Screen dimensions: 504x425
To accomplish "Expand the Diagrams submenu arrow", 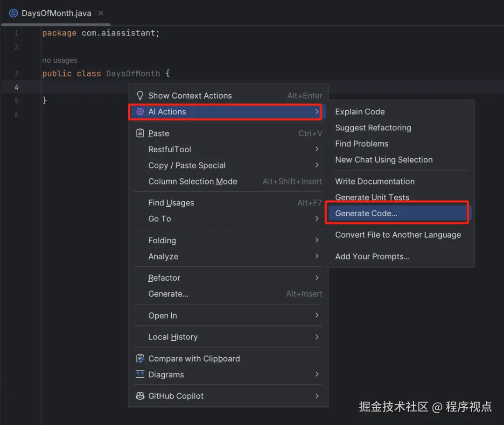I will point(316,374).
